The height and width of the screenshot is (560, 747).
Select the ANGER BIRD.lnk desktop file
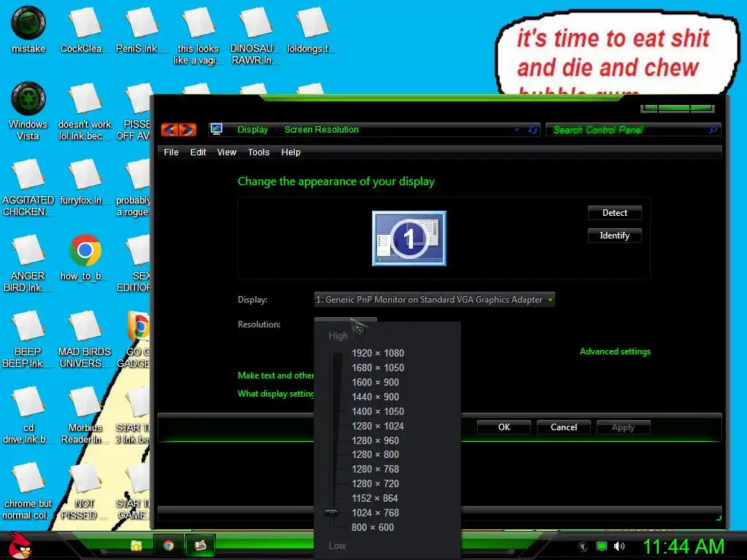click(28, 262)
